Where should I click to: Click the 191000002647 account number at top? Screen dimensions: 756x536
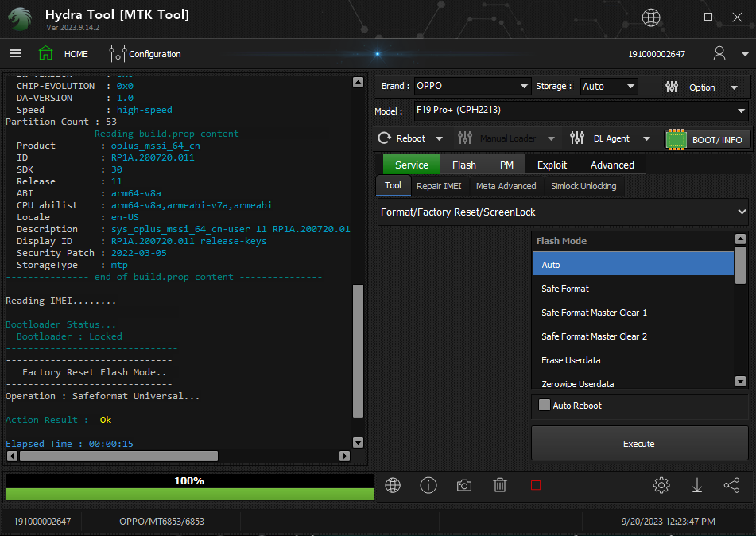pos(656,54)
